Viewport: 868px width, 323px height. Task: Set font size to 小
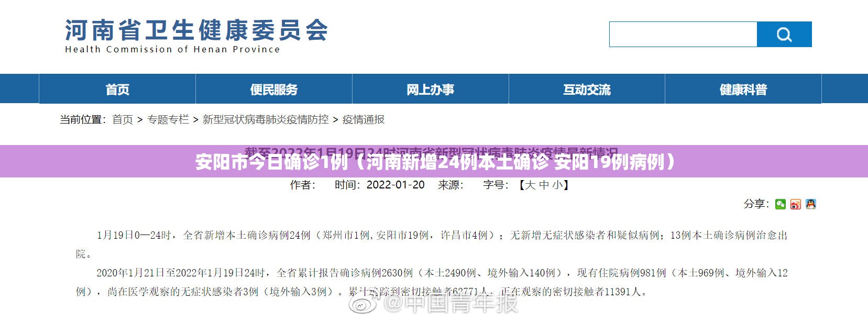557,185
